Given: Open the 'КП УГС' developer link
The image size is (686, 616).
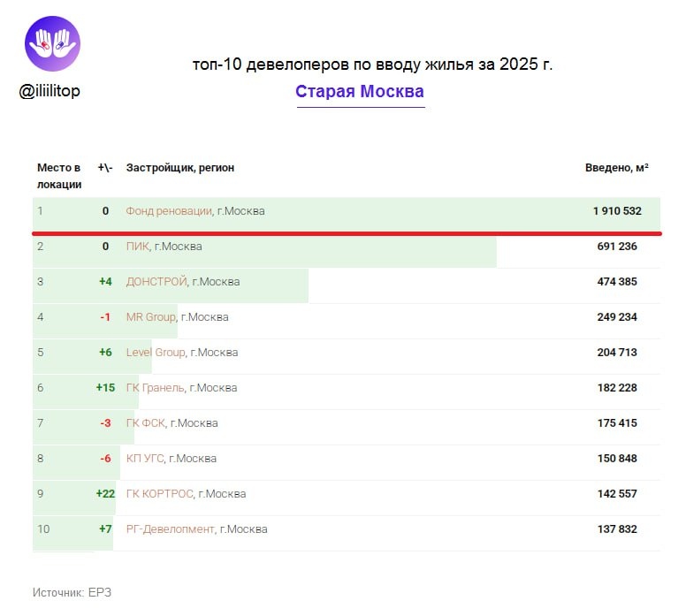Looking at the screenshot, I should click(x=145, y=459).
